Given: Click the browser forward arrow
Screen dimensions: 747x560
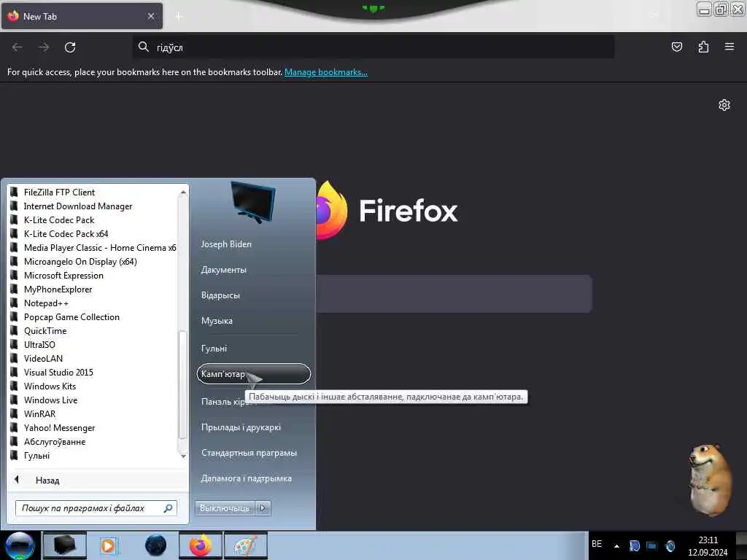Looking at the screenshot, I should [44, 47].
